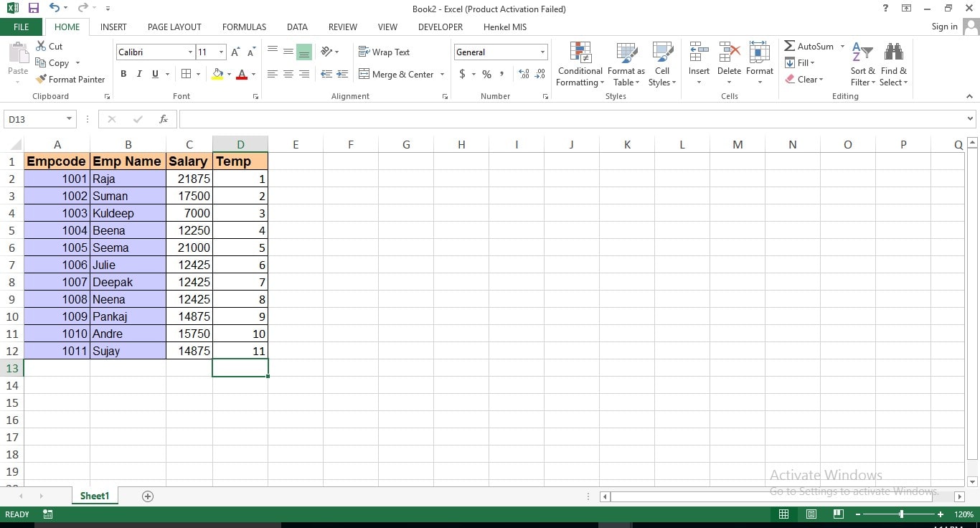Toggle Bold formatting
The image size is (980, 528).
pyautogui.click(x=123, y=74)
